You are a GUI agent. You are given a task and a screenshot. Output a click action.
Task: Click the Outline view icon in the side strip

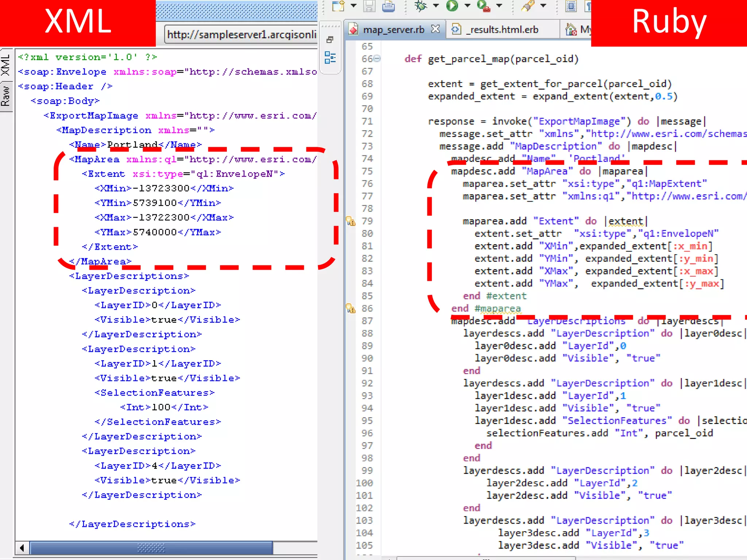tap(330, 58)
